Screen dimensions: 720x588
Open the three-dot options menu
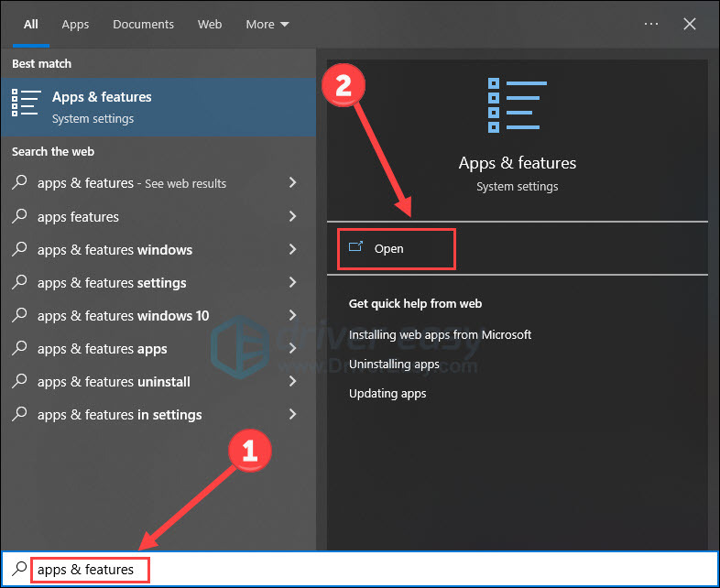[x=651, y=24]
